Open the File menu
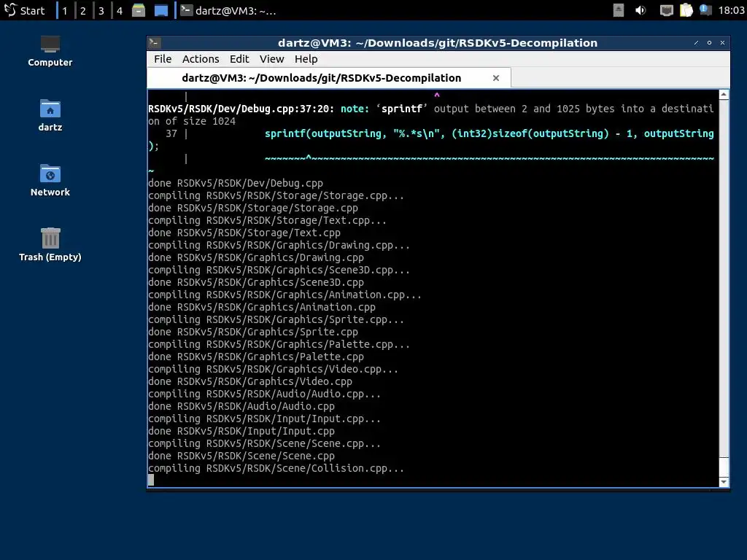Screen dimensions: 747x560 pyautogui.click(x=163, y=59)
